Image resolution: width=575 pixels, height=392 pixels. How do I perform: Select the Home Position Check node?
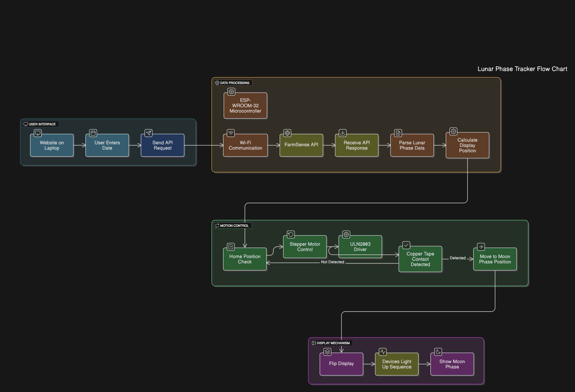pyautogui.click(x=245, y=259)
